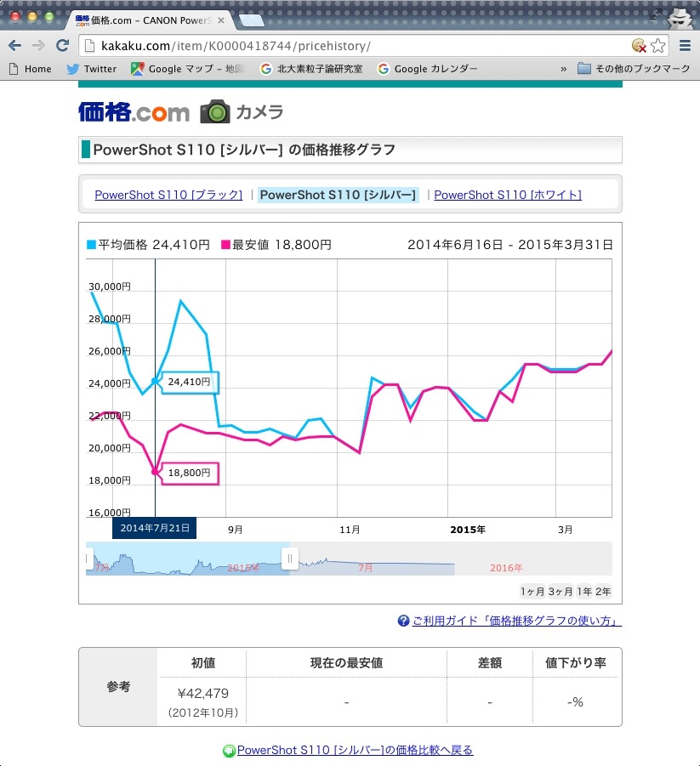Set chart range to 2年
Image resolution: width=700 pixels, height=766 pixels.
click(603, 592)
